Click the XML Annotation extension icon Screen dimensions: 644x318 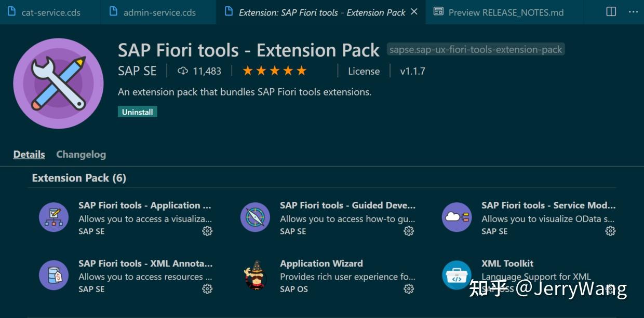tap(53, 275)
